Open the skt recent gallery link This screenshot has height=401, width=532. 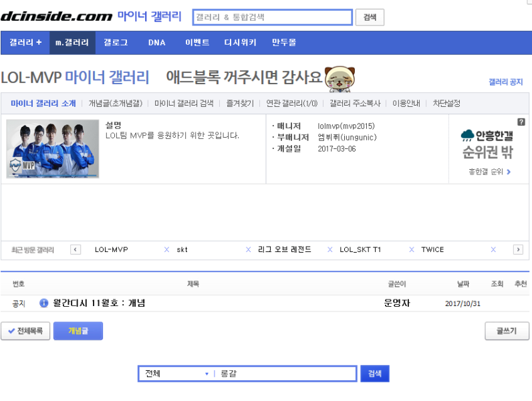182,250
